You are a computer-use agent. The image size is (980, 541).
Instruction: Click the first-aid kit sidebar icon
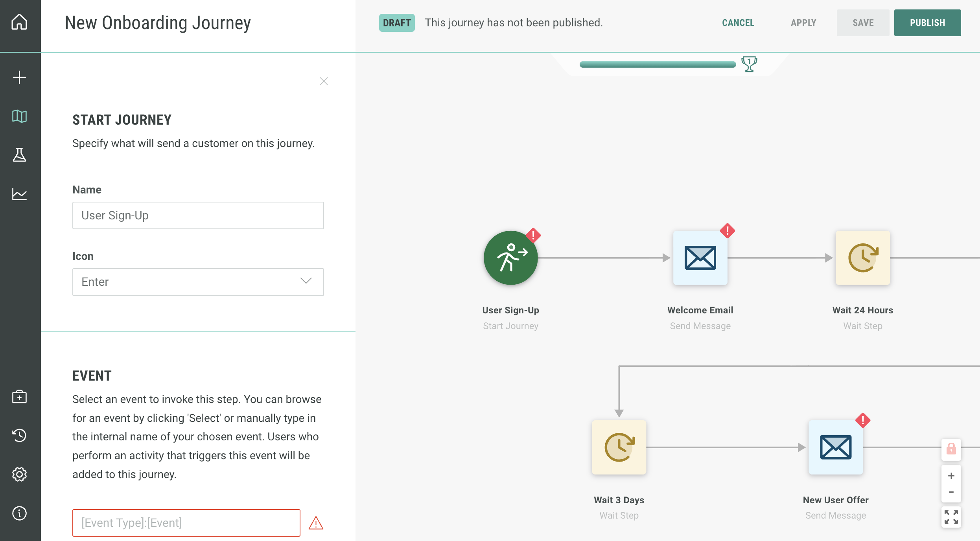point(19,396)
